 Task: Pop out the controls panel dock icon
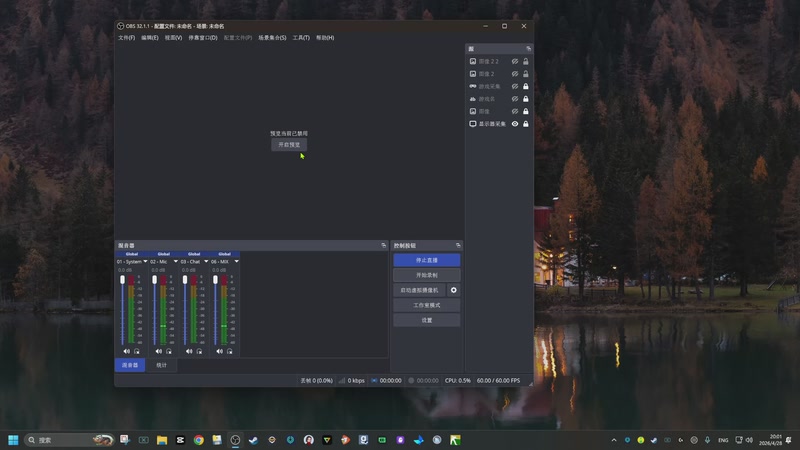pyautogui.click(x=459, y=245)
